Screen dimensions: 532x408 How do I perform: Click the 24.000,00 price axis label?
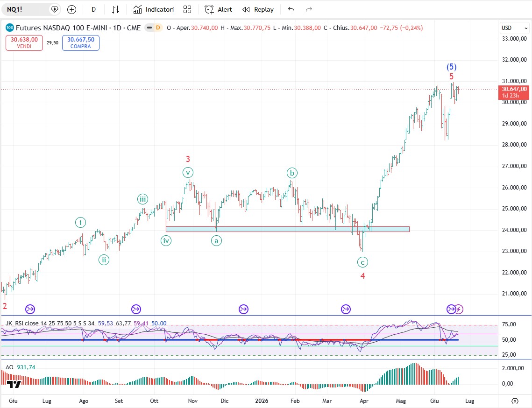(x=514, y=230)
